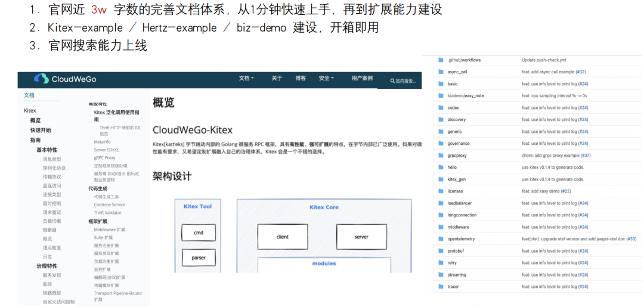This screenshot has width=644, height=307.
Task: Click the tracer folder icon
Action: (441, 287)
